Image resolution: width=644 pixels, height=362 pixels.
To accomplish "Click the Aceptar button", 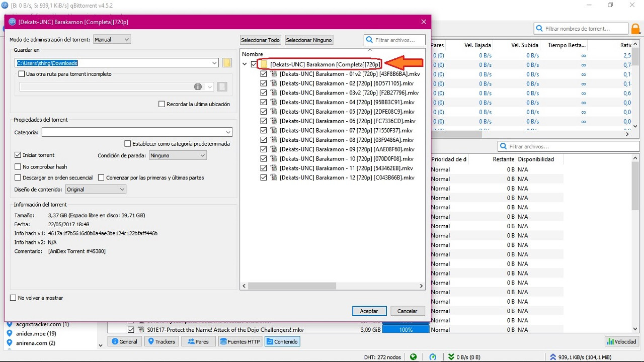I will coord(369,311).
